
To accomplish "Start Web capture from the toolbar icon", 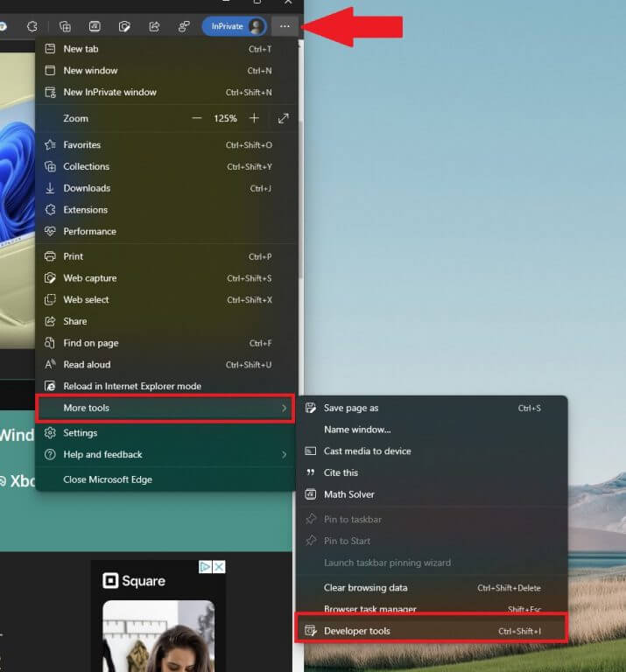I will pos(124,26).
